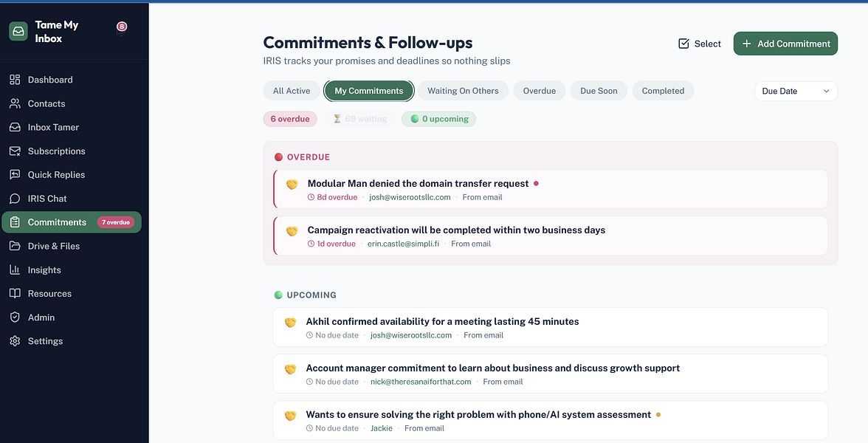Collapse the Overdue section header

(308, 157)
